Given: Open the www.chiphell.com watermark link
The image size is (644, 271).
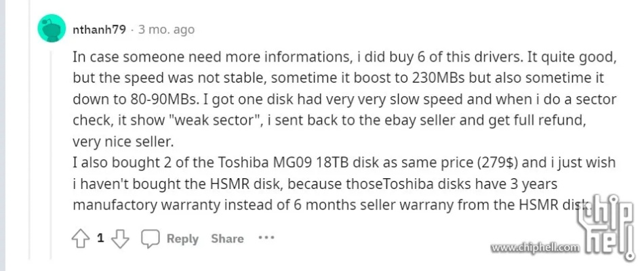Looking at the screenshot, I should 536,248.
